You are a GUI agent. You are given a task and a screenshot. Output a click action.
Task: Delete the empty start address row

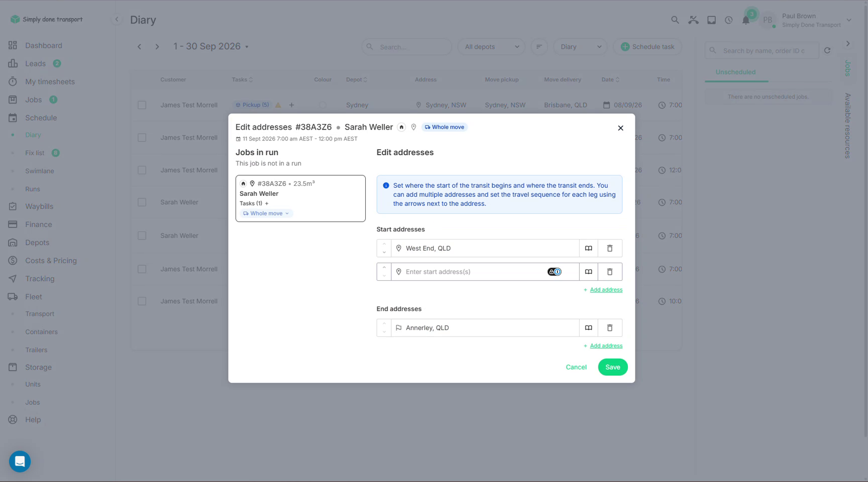(610, 272)
